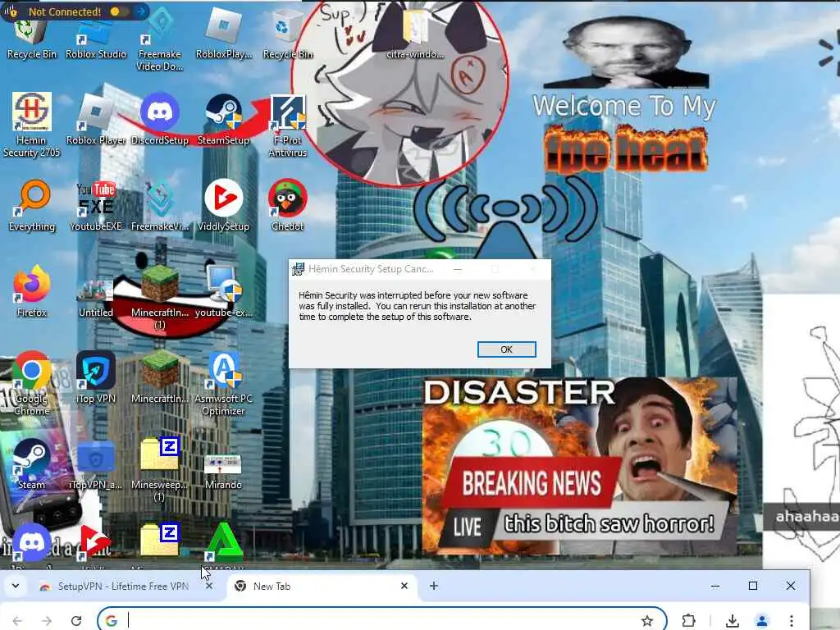
Task: Open the Mirando desktop icon
Action: pyautogui.click(x=223, y=472)
